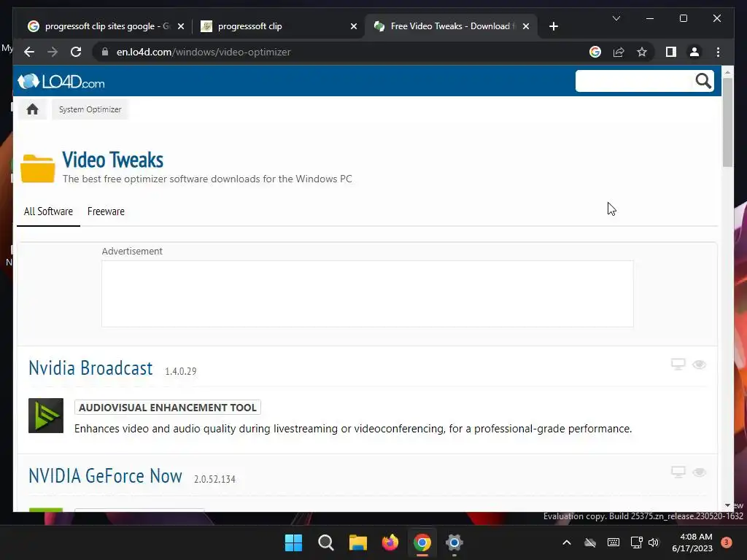View site information via the padlock icon

click(x=105, y=52)
